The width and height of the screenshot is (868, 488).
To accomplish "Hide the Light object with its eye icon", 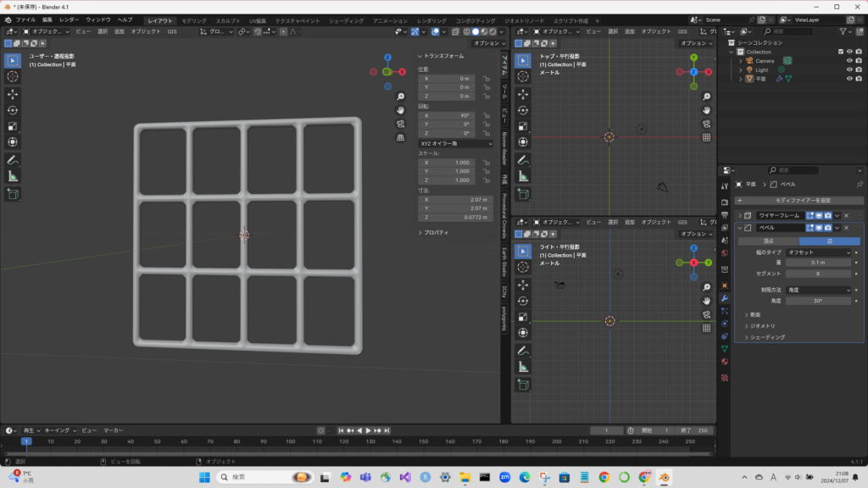I will (849, 69).
